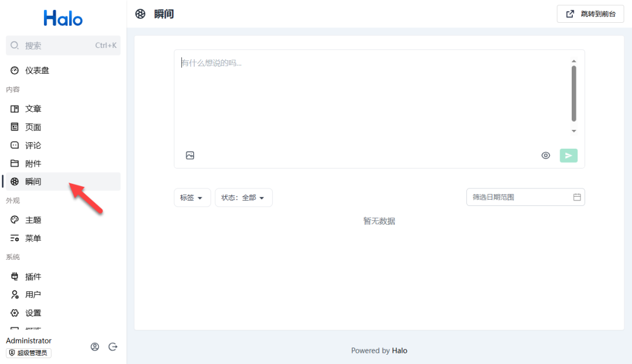Click the 附件 folder icon
The width and height of the screenshot is (632, 364).
pos(15,163)
